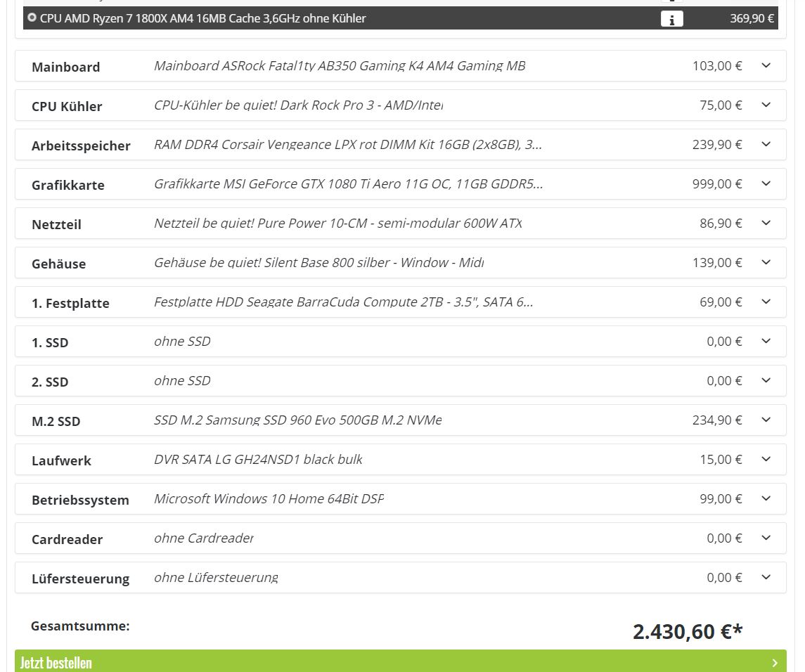Click the CPU Kühler category label
This screenshot has width=805, height=672.
[x=67, y=107]
